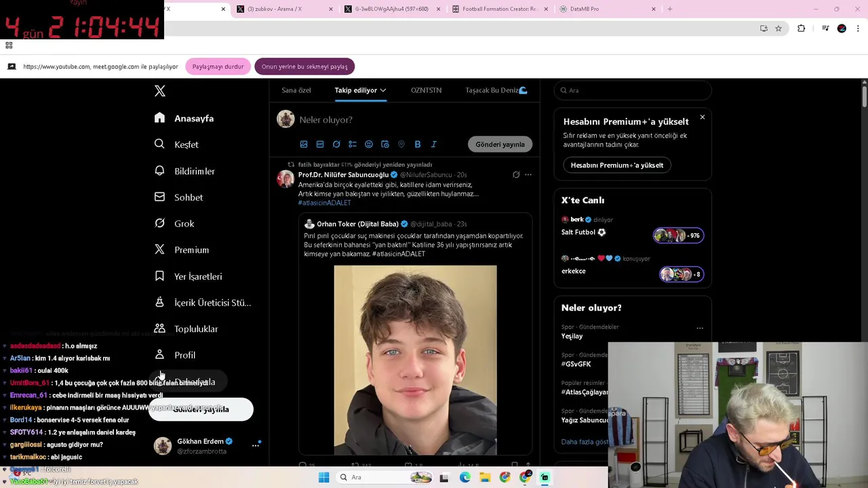Open the Windows Start menu
This screenshot has height=488, width=868.
tap(324, 477)
